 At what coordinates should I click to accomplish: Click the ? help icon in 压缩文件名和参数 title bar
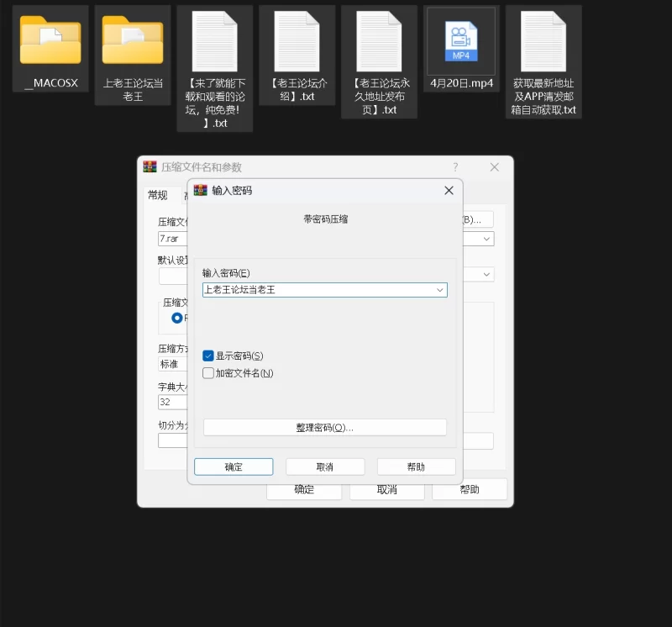pos(455,167)
